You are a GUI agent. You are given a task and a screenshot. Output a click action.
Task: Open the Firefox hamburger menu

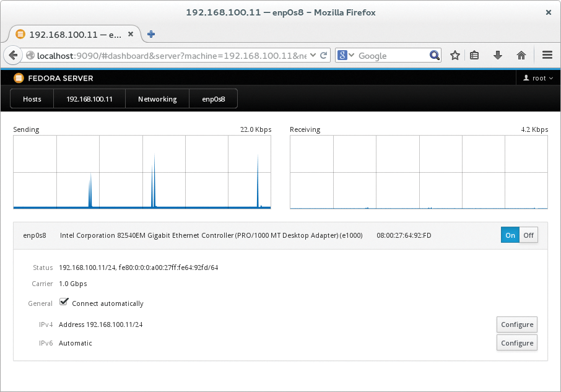(x=547, y=55)
